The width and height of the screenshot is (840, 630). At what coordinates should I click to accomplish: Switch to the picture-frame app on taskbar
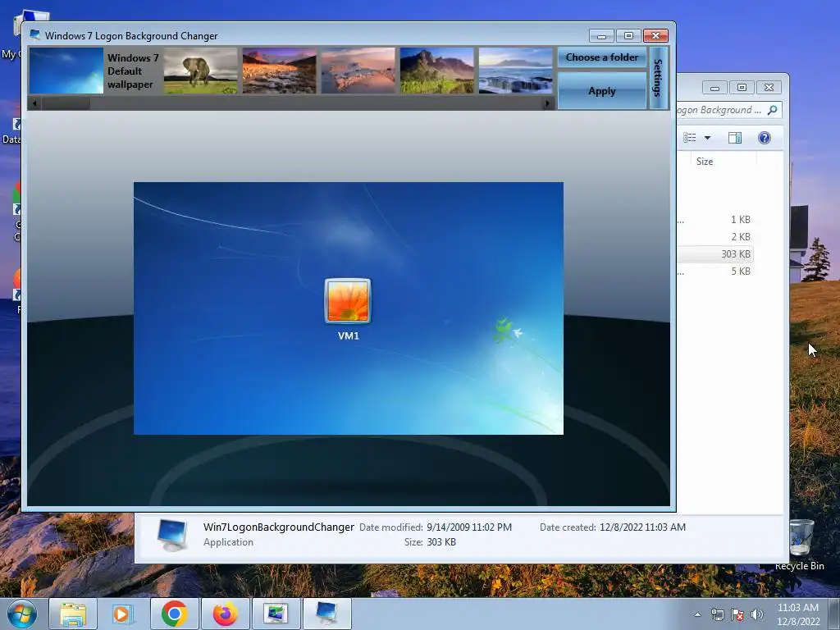point(276,614)
